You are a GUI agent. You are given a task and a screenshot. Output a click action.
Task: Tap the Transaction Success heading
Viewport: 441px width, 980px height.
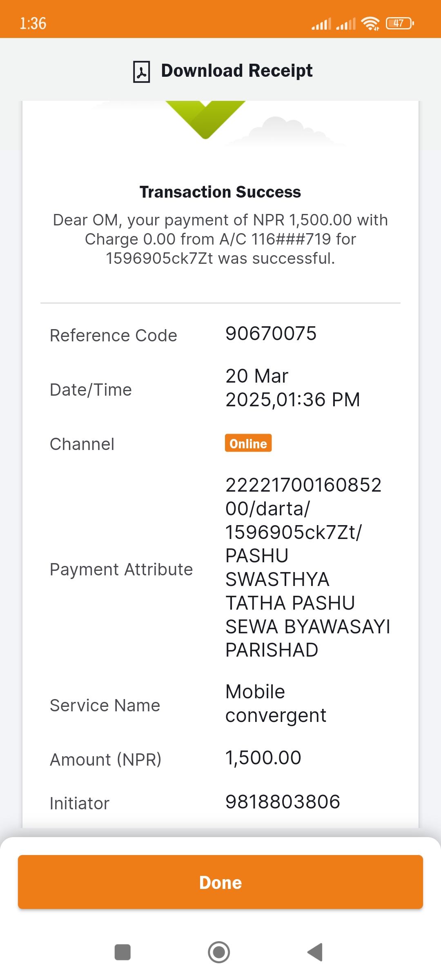(x=220, y=192)
